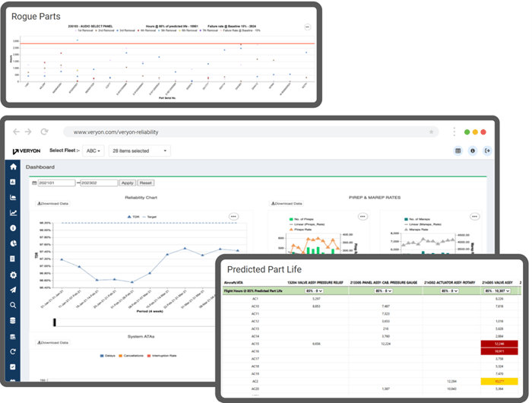Open the 85% dropdown under Panel Assy Cab Pressure Gauge
This screenshot has width=532, height=403.
point(383,291)
